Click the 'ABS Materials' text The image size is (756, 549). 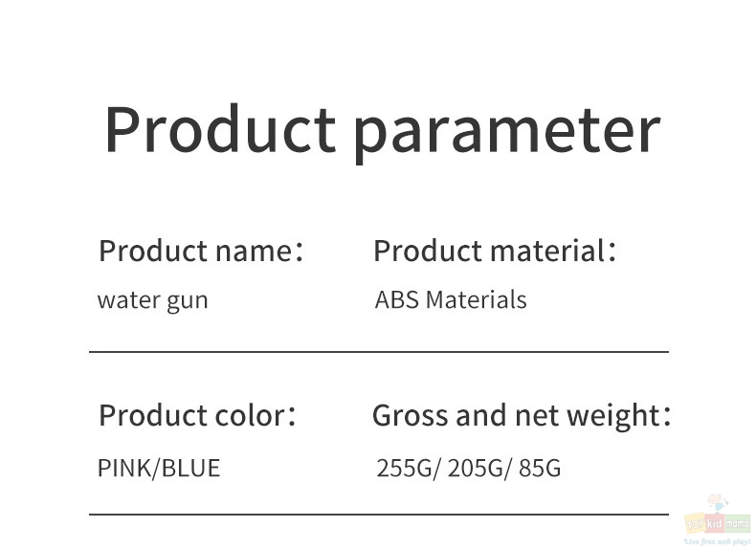pyautogui.click(x=451, y=299)
